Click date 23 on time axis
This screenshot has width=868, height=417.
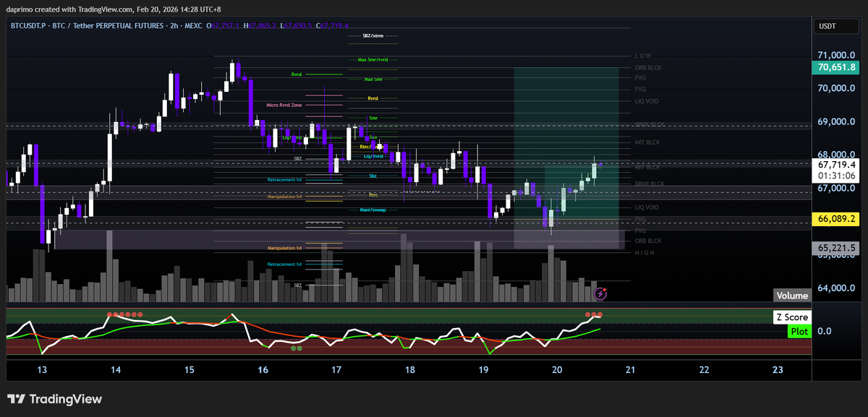click(778, 369)
